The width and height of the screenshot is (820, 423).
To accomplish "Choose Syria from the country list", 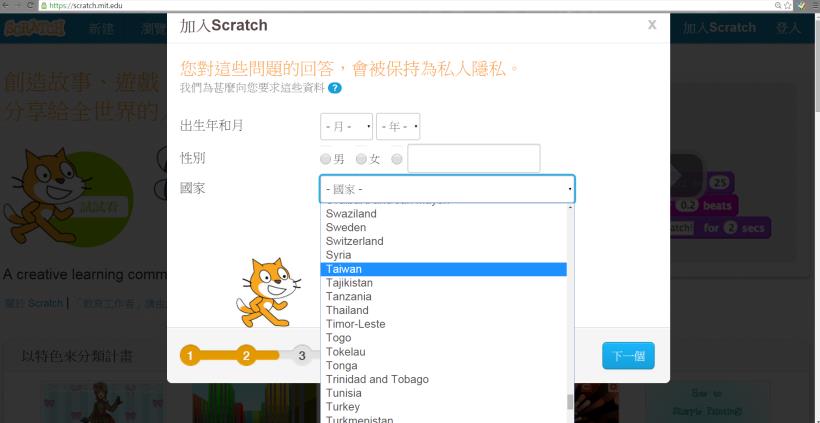I will (443, 255).
